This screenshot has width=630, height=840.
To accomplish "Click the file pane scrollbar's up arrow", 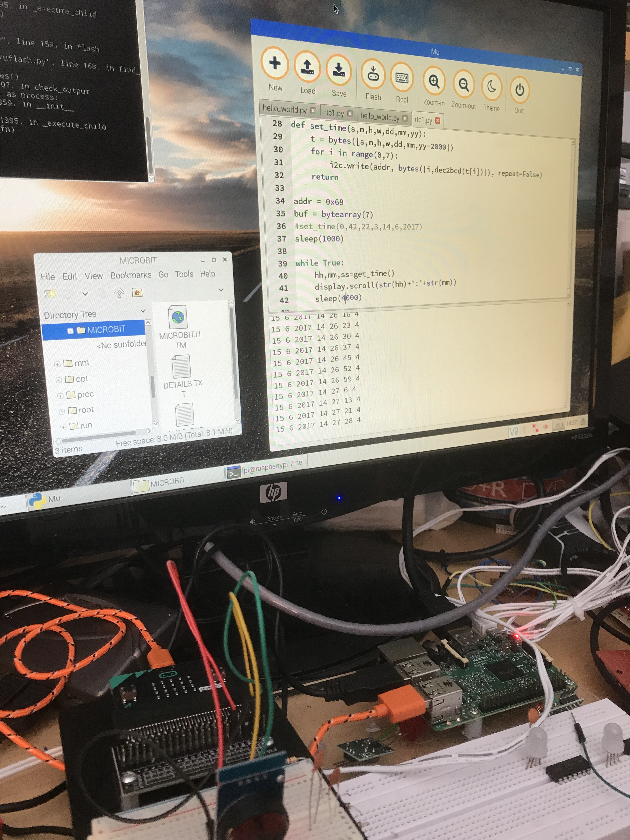I will 230,303.
